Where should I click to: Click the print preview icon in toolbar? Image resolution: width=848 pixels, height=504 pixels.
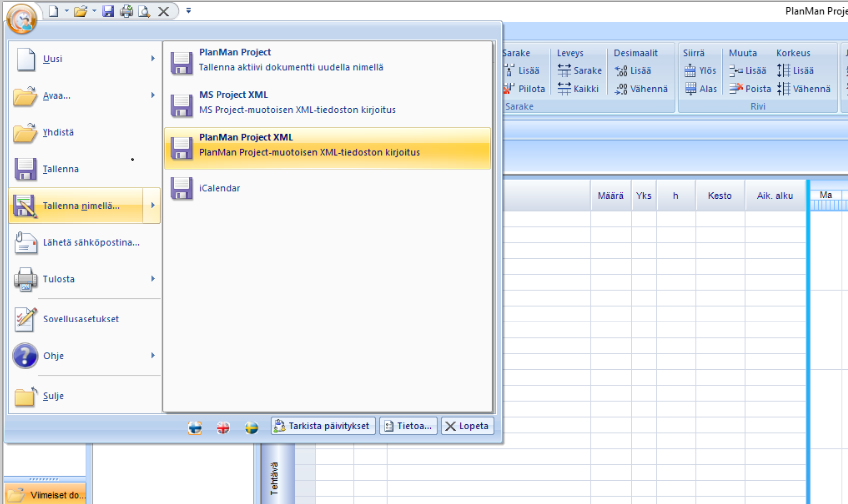pos(144,11)
